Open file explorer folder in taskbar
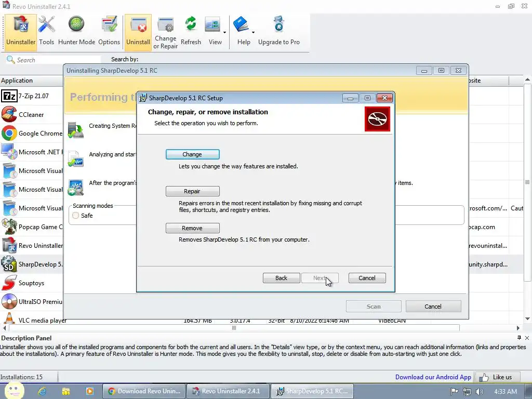Viewport: 532px width, 399px height. pyautogui.click(x=66, y=391)
